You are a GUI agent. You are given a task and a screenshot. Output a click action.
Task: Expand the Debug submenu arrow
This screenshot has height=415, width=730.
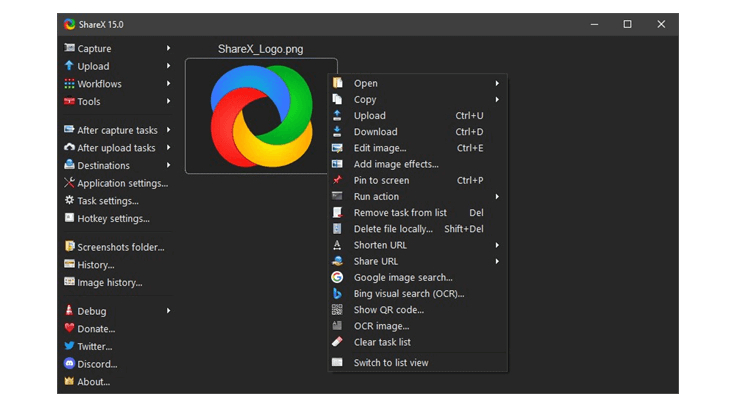(169, 310)
